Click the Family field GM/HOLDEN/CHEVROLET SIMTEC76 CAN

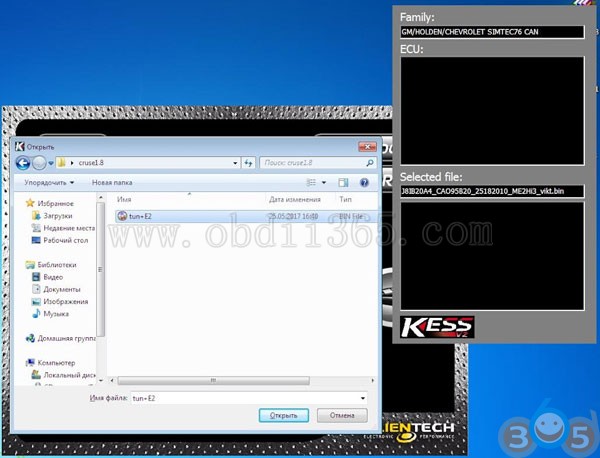tap(492, 32)
